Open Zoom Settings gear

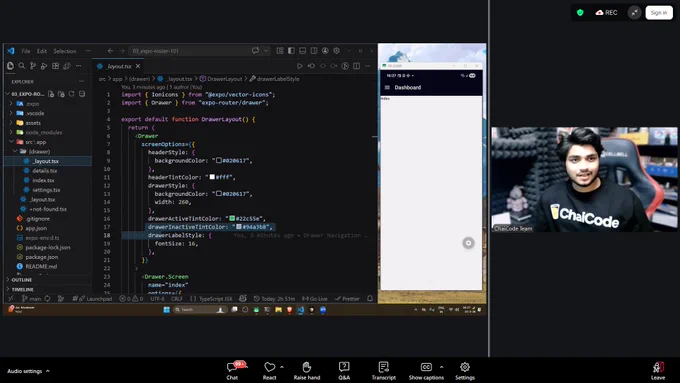pyautogui.click(x=464, y=371)
